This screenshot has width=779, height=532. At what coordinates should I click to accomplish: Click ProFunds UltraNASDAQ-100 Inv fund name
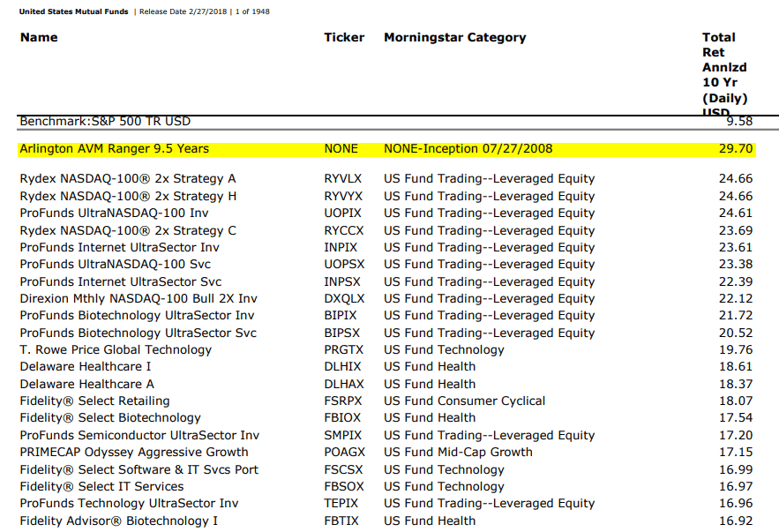114,213
